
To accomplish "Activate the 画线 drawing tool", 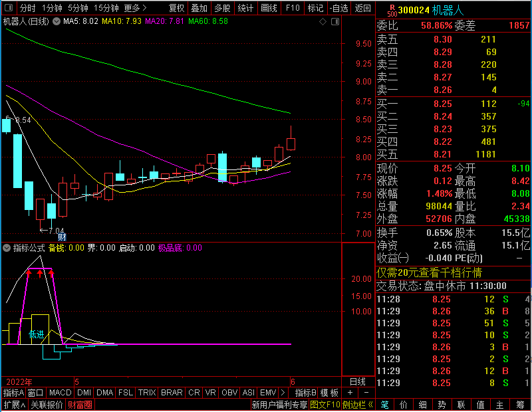I will (x=269, y=8).
